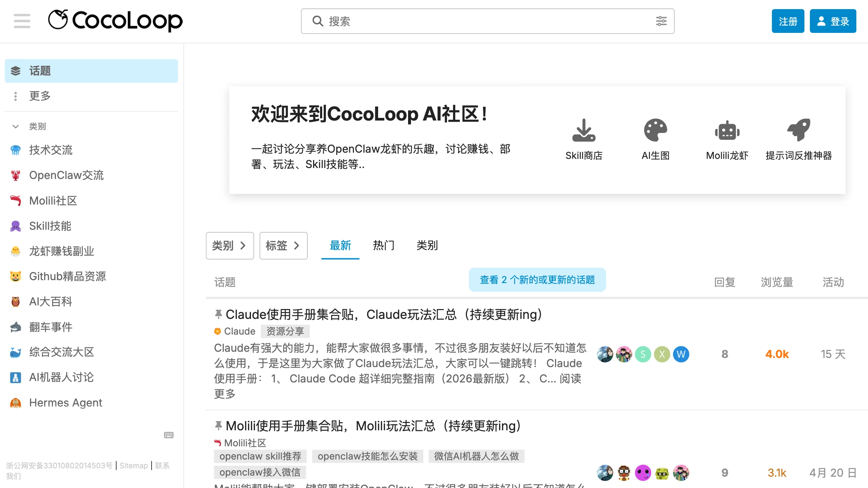Click the 15 天 activity time
868x488 pixels.
coord(833,354)
